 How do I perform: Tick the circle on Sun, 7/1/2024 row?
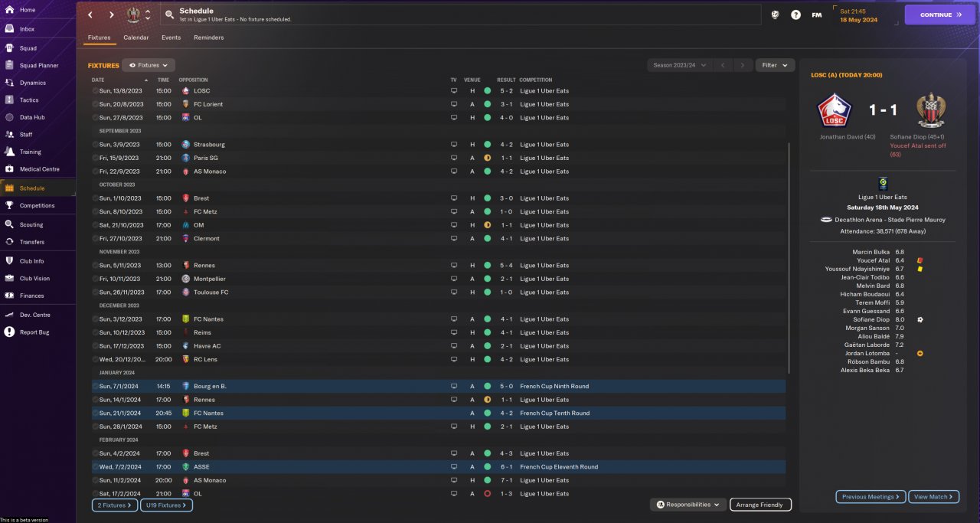point(96,387)
